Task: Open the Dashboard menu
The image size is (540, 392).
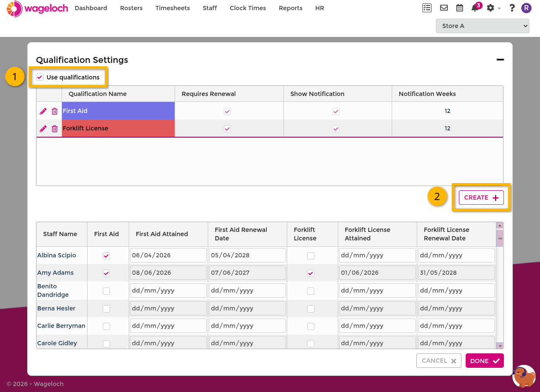Action: click(91, 8)
